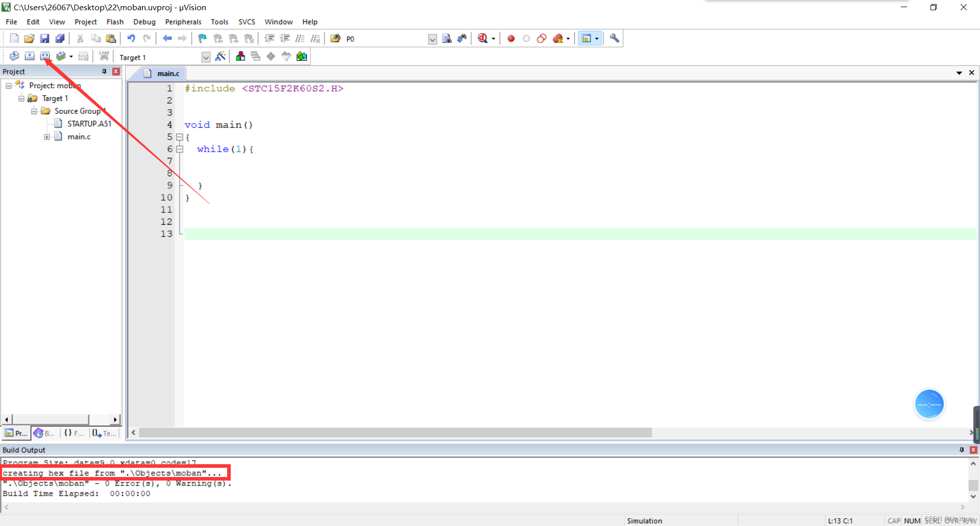The width and height of the screenshot is (980, 526).
Task: Switch to the Books tab in the Project panel
Action: click(x=45, y=433)
